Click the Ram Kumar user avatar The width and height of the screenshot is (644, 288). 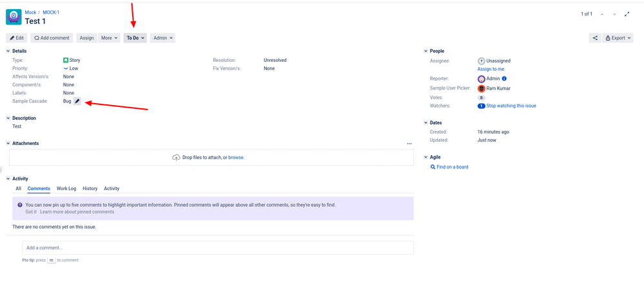pyautogui.click(x=482, y=88)
